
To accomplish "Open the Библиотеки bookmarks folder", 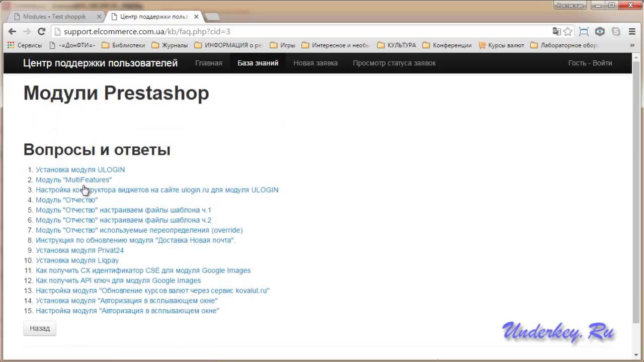I will pos(123,45).
